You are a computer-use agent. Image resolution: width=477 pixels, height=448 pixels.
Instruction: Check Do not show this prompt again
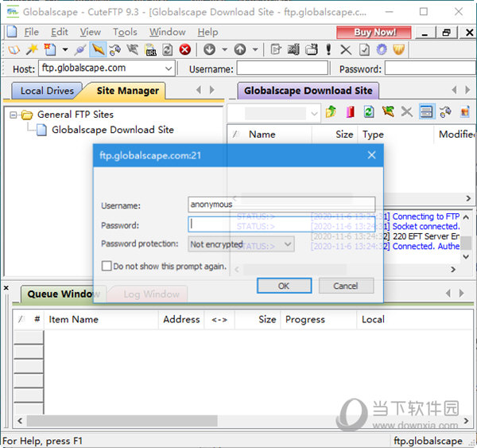click(107, 266)
